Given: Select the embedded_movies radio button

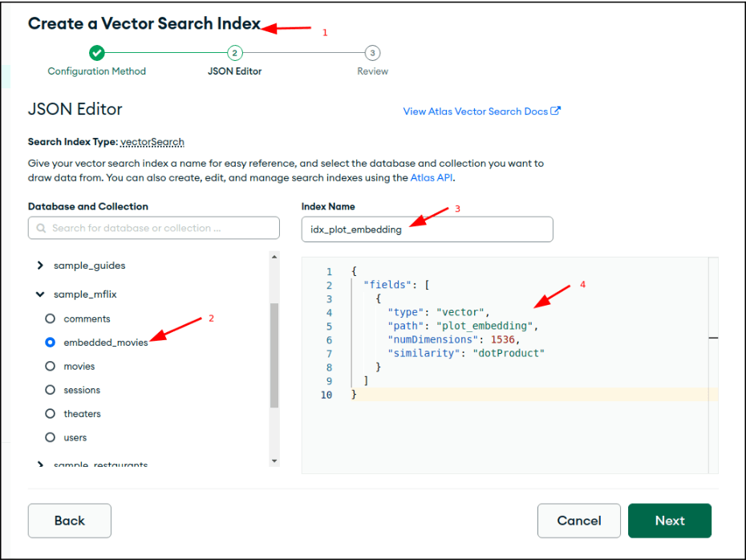Looking at the screenshot, I should point(50,343).
